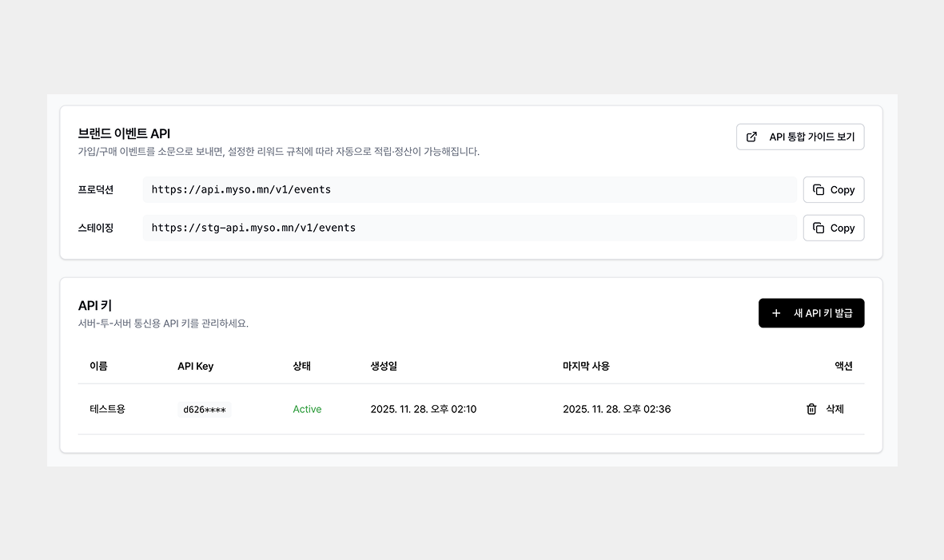Toggle the masked API Key d626**** reveal
Viewport: 944px width, 560px height.
(204, 409)
